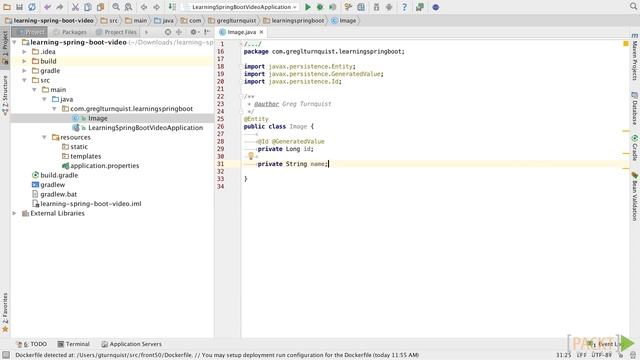Viewport: 640px width, 360px height.
Task: Expand External Libraries node
Action: [15, 213]
